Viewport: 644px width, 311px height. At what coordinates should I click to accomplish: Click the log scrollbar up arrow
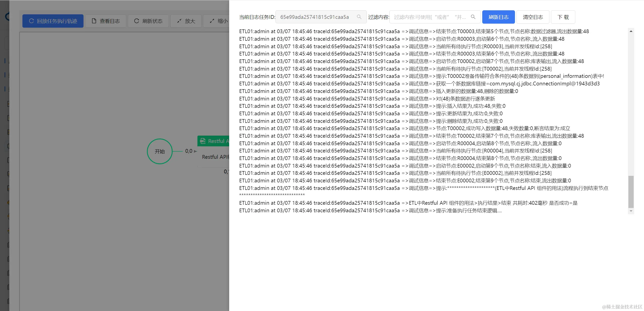(631, 31)
